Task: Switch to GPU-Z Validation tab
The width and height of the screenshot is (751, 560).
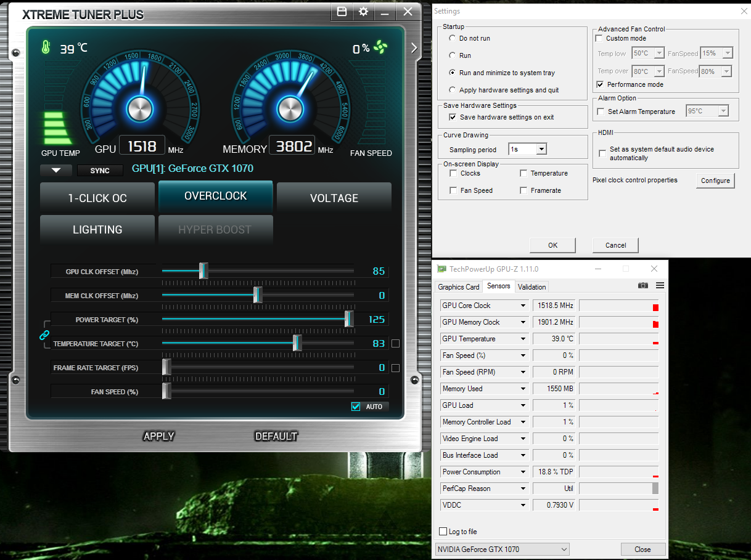Action: pyautogui.click(x=531, y=287)
